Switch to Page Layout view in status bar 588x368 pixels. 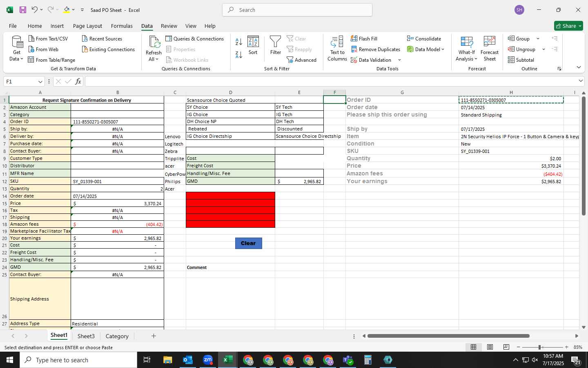tap(490, 347)
